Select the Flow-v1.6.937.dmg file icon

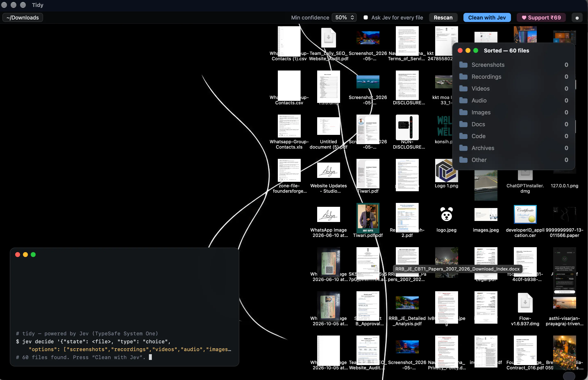[x=525, y=303]
